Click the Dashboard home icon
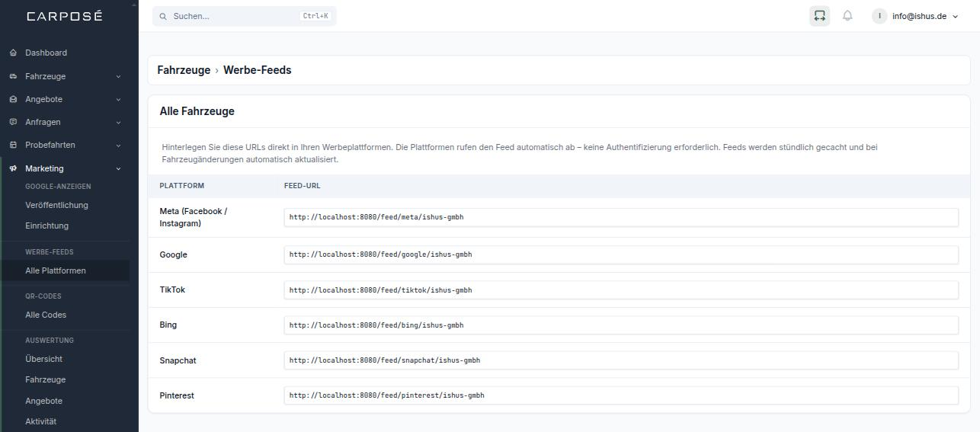This screenshot has height=432, width=980. (13, 53)
